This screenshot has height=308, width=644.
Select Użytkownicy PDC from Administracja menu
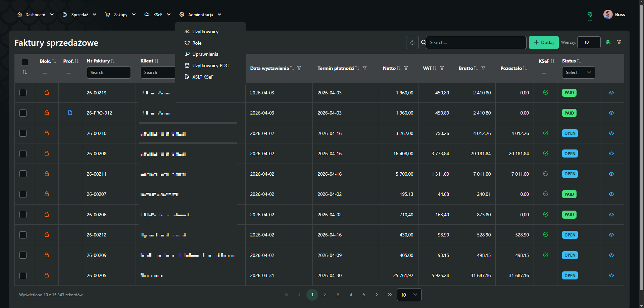click(x=210, y=65)
